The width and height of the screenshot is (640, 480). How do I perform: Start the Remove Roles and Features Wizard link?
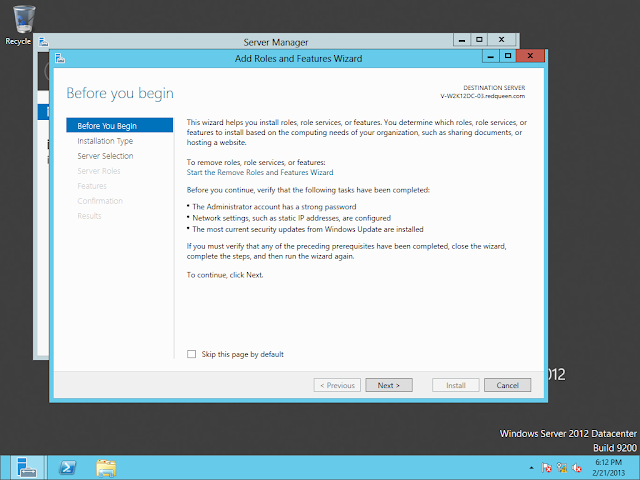point(260,172)
